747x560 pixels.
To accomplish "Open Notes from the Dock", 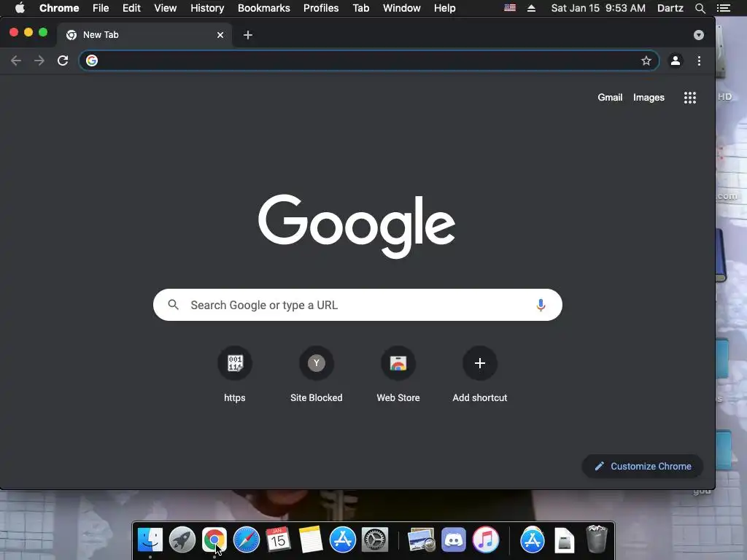I will 311,540.
